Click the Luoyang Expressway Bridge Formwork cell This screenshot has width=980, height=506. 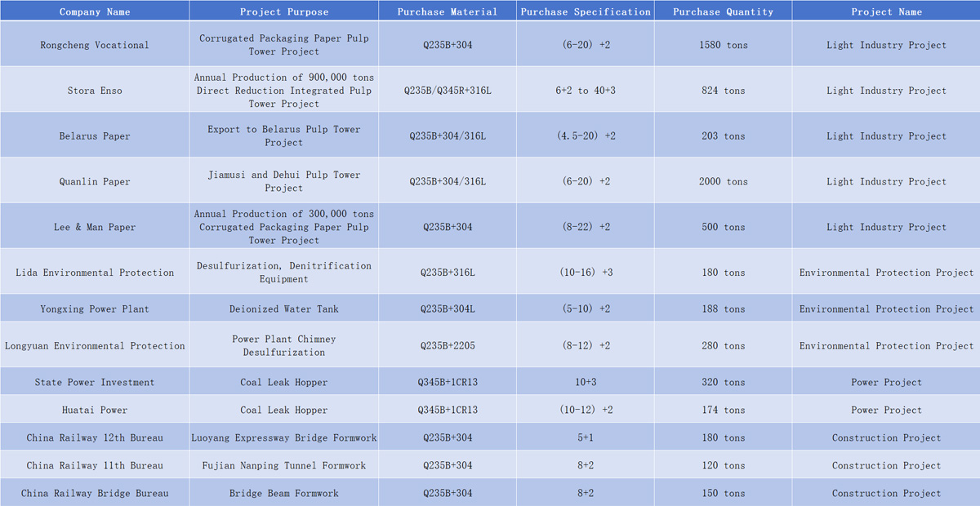[284, 437]
